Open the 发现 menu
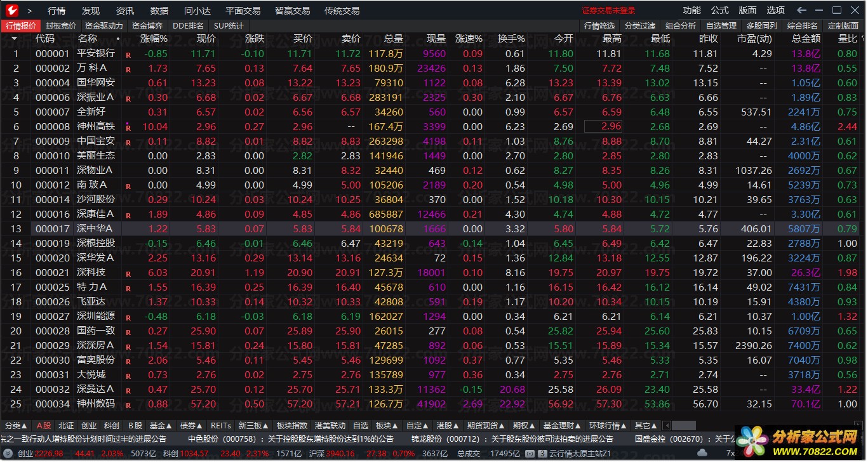Viewport: 868px width, 462px height. (91, 11)
